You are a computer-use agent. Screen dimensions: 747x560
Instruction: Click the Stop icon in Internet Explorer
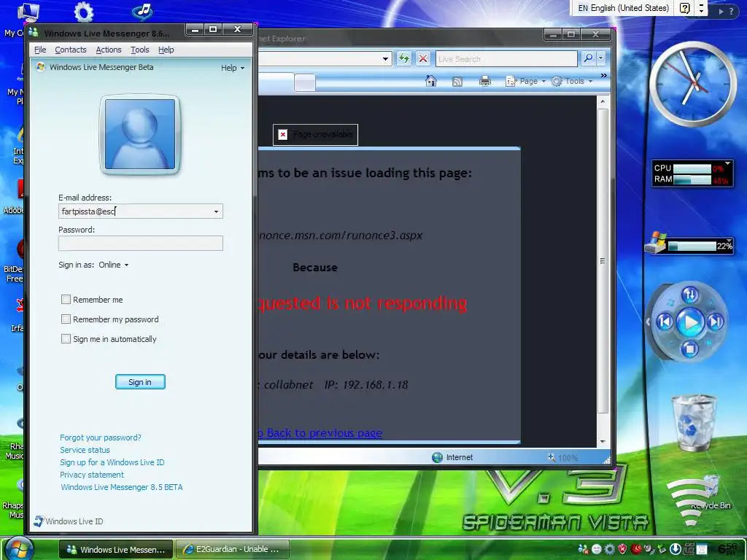pyautogui.click(x=422, y=58)
